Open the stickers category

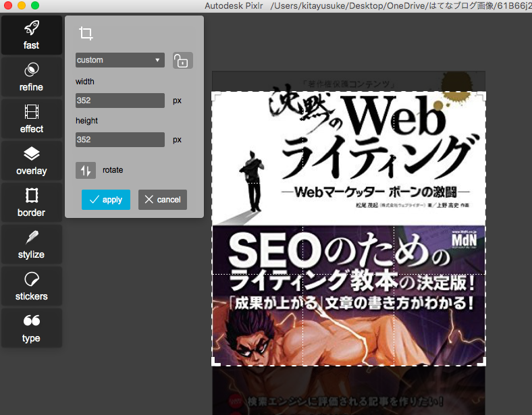[32, 286]
